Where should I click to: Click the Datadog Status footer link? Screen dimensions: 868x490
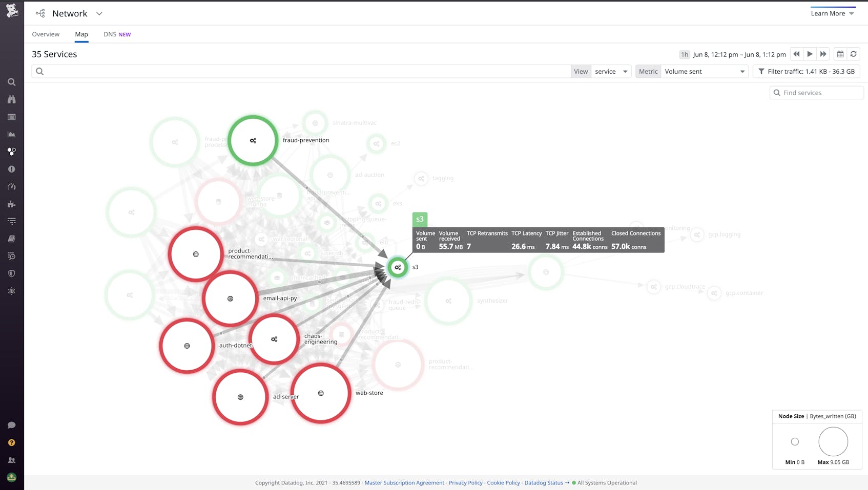543,483
